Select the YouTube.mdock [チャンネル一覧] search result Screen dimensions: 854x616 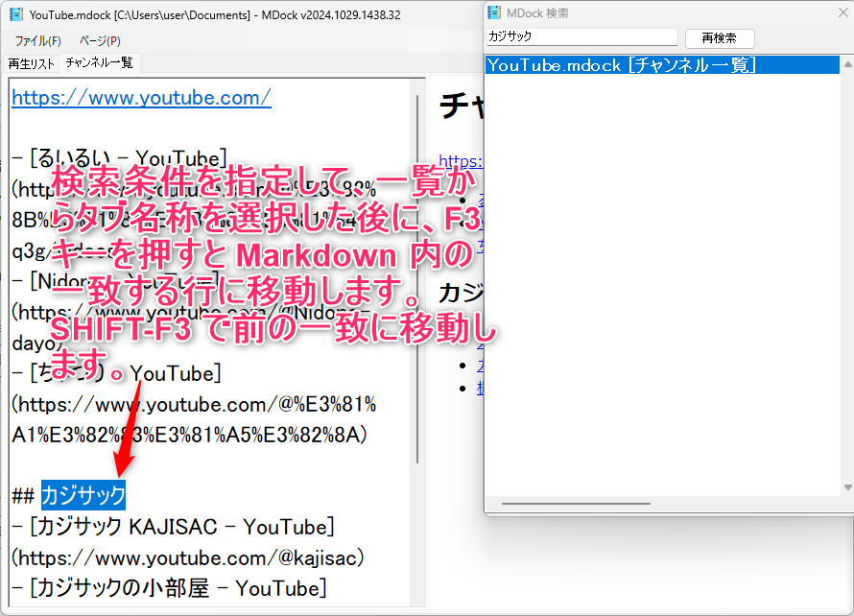pos(662,65)
